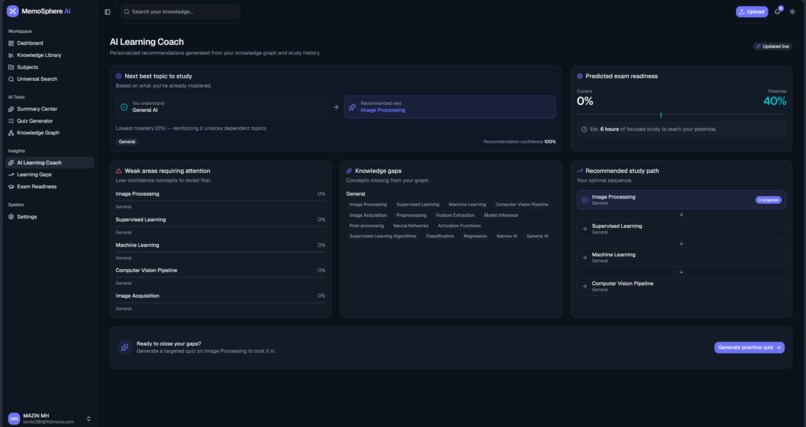Open Machine Learning step in study path
This screenshot has width=806, height=427.
tap(681, 257)
